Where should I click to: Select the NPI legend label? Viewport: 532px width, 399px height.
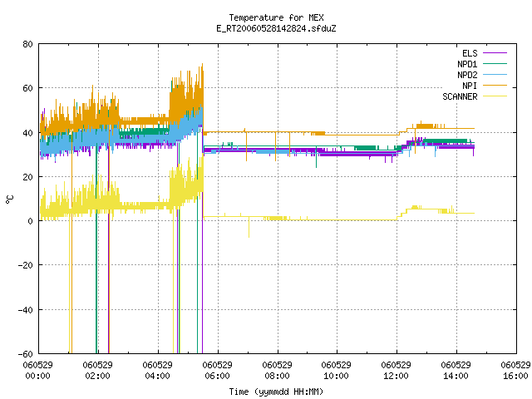coord(470,86)
